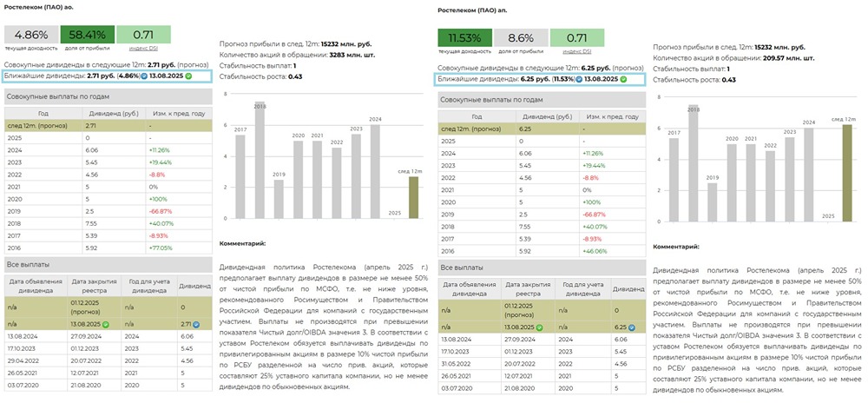The width and height of the screenshot is (868, 403).
Task: Click blue badge next to 2.71 dividend in payouts table
Action: 196,325
